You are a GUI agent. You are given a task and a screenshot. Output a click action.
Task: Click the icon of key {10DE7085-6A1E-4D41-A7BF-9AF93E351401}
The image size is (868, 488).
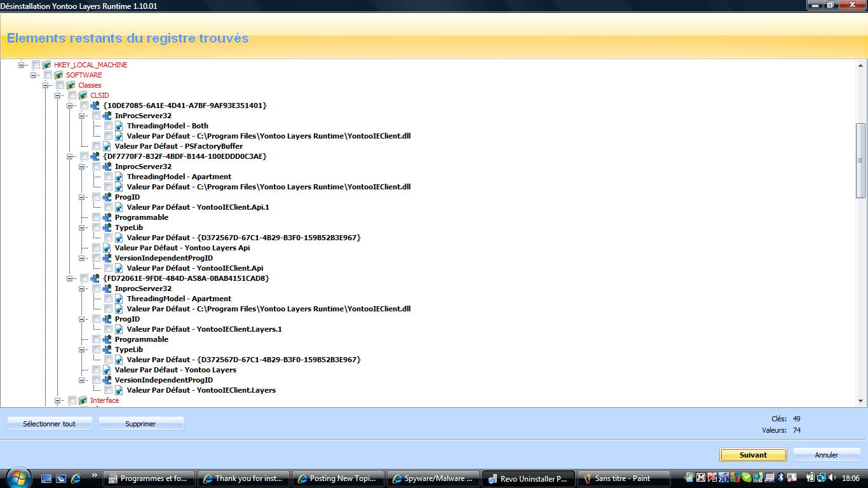(x=95, y=105)
